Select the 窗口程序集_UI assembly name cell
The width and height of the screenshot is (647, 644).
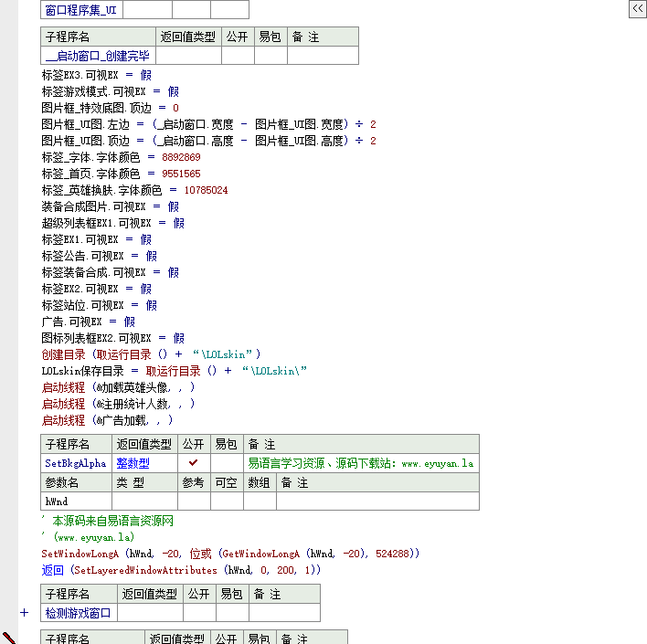[81, 10]
